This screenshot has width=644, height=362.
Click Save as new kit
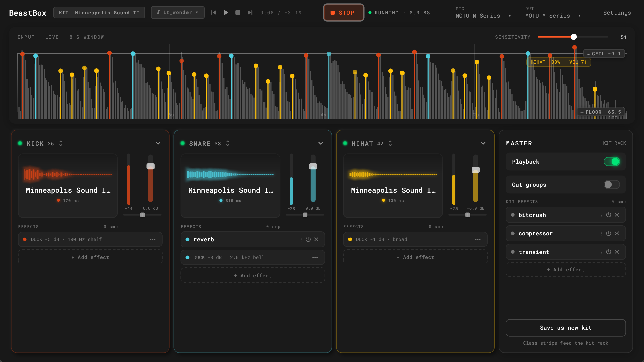coord(566,328)
